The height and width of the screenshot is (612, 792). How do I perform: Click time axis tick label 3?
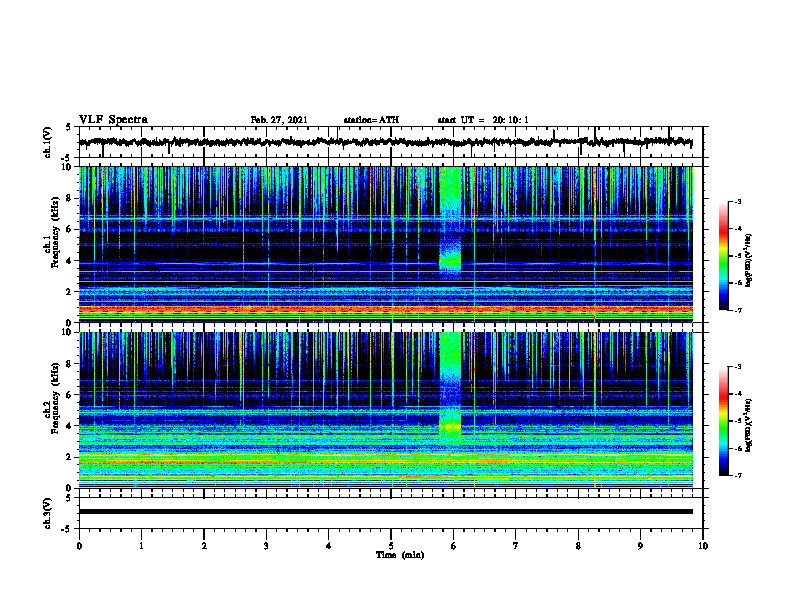(266, 546)
